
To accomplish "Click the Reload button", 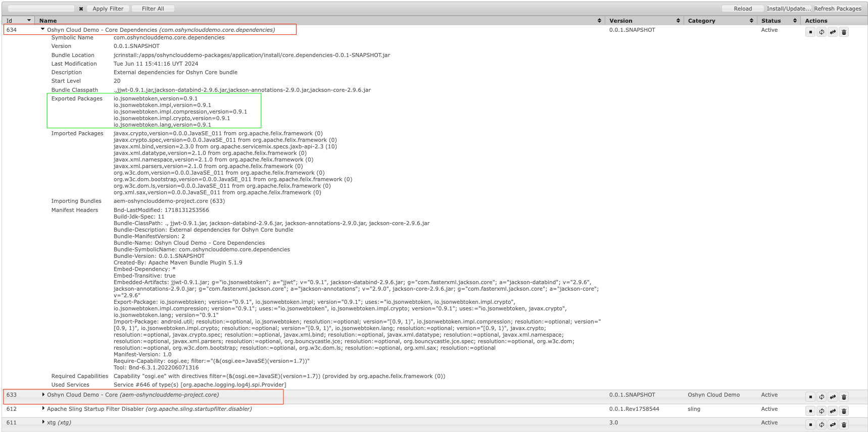I will (x=743, y=9).
